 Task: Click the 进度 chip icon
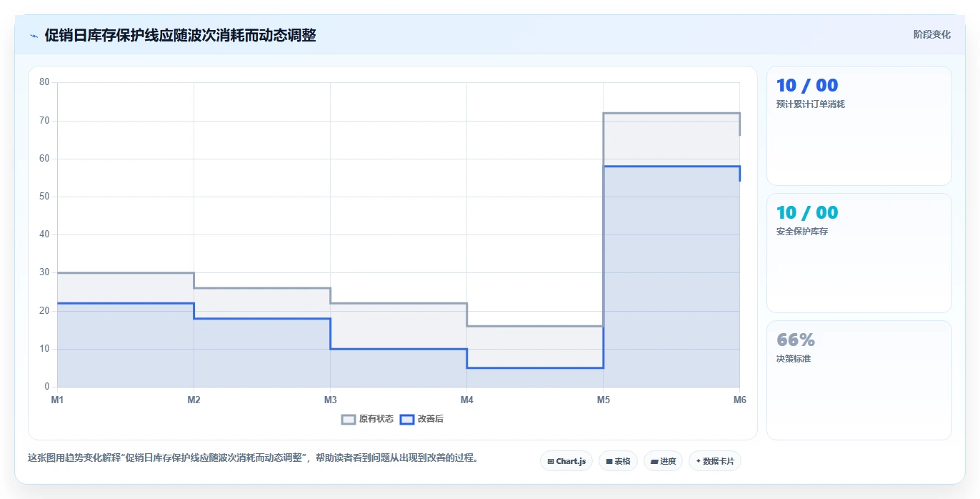pyautogui.click(x=654, y=462)
